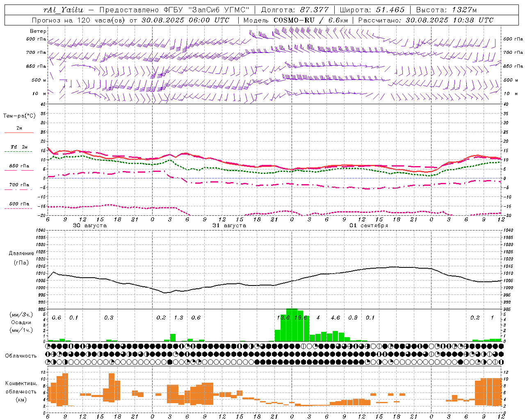Viewport: 525px width, 420px height.
Task: Click the Рассчитано: 30.08.2025 10:38 UTC timestamp
Action: click(426, 20)
